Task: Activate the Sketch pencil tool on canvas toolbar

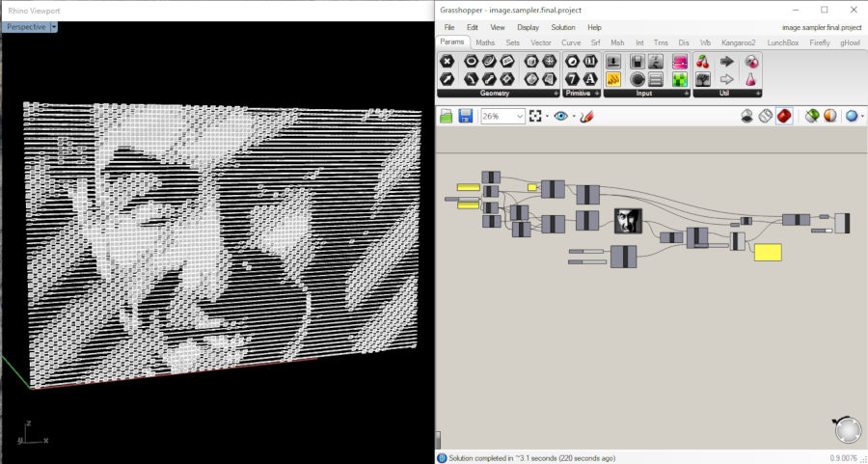Action: [x=587, y=116]
